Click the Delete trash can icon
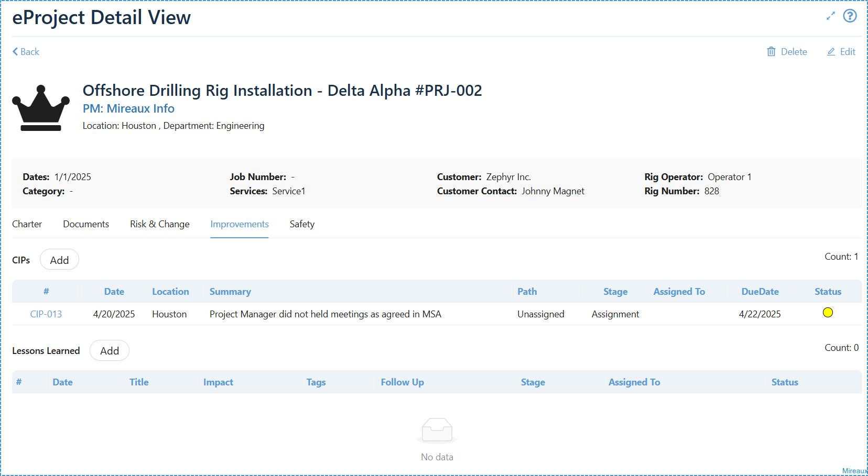Viewport: 868px width, 476px height. [771, 51]
